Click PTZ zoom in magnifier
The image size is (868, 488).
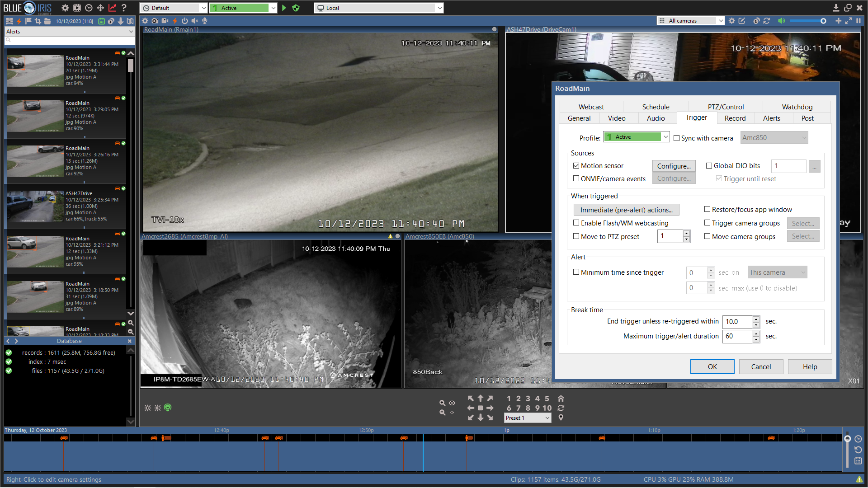[x=442, y=403]
